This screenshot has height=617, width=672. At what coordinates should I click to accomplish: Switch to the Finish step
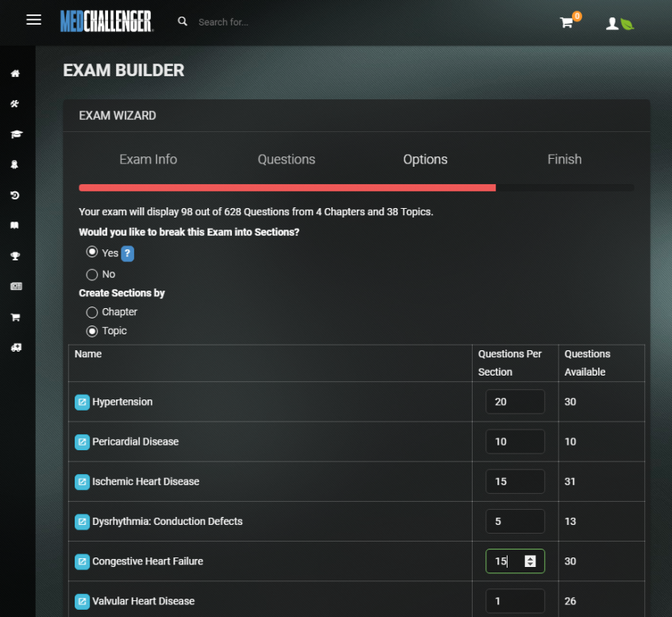tap(565, 160)
